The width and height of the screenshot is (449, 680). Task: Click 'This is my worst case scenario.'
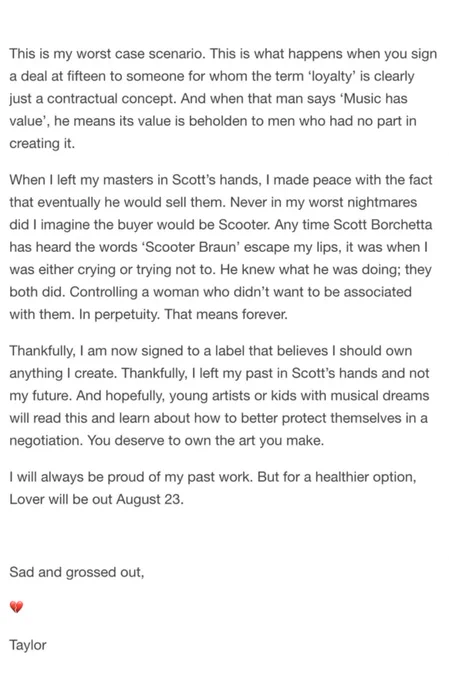[108, 54]
